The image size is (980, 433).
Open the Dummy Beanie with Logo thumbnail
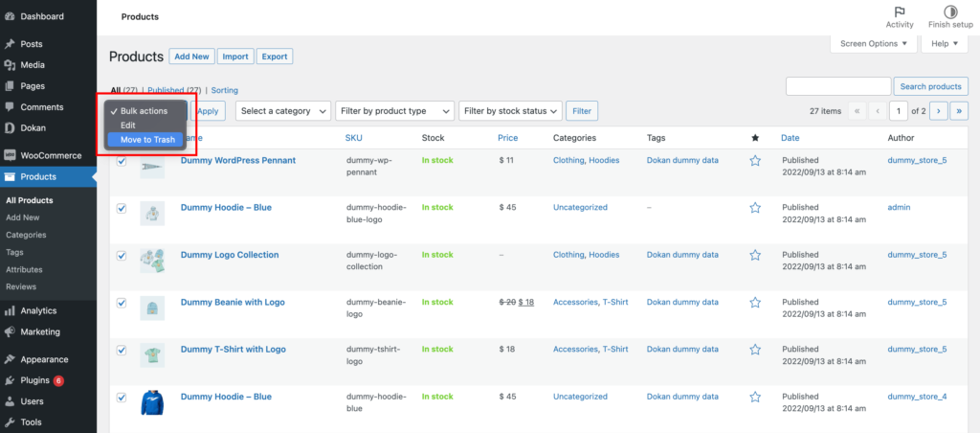(x=152, y=308)
